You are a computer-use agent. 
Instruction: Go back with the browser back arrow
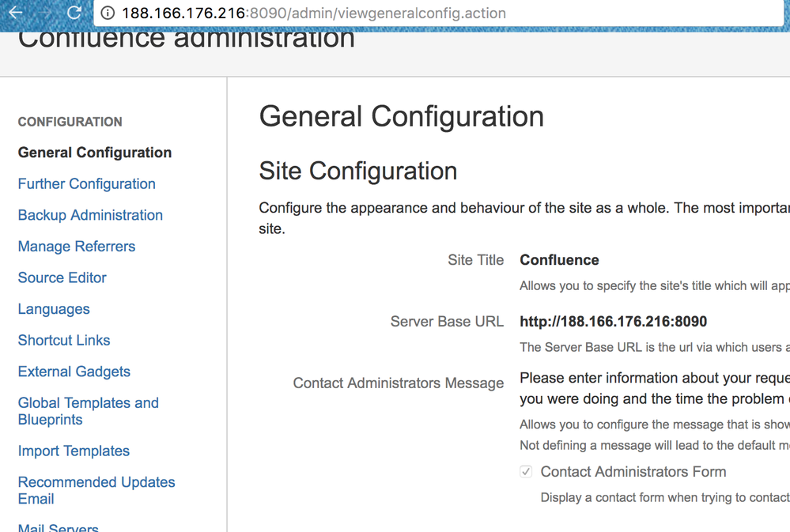[x=16, y=12]
